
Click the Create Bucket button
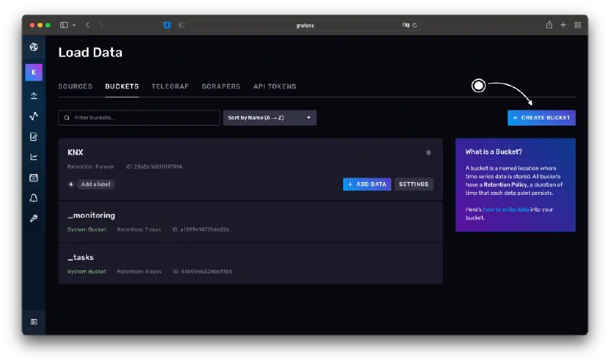541,118
